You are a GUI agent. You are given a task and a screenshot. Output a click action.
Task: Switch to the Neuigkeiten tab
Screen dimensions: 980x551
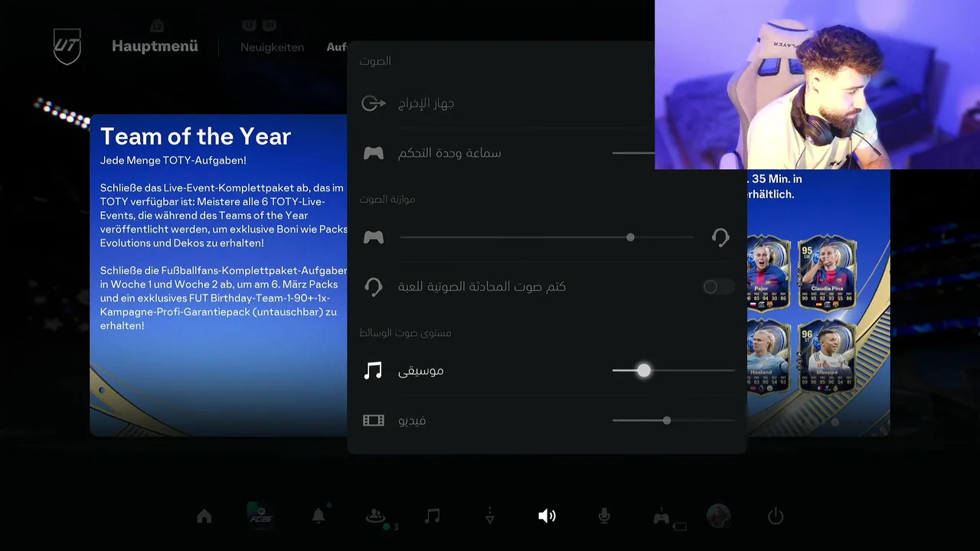pyautogui.click(x=272, y=47)
